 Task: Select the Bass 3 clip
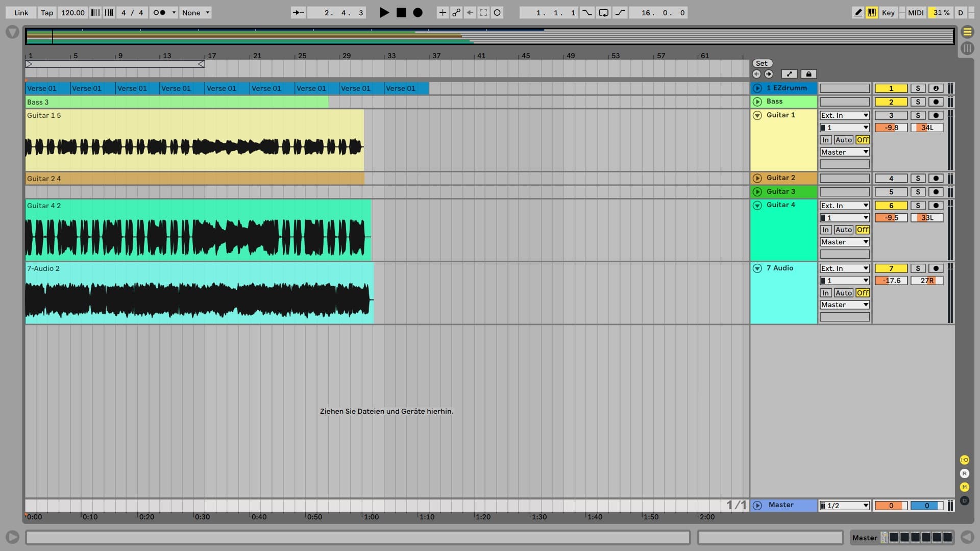coord(177,102)
